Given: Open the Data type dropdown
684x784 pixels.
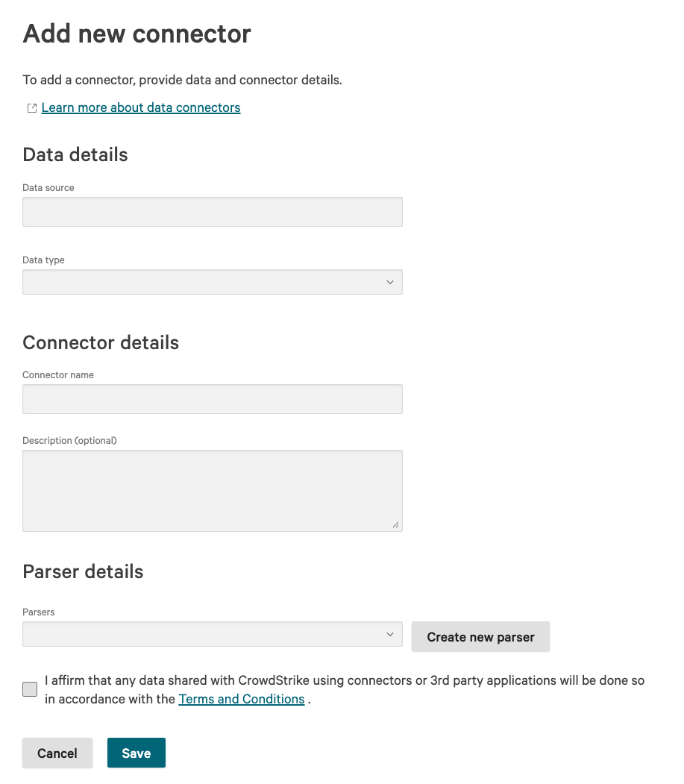Looking at the screenshot, I should [213, 282].
